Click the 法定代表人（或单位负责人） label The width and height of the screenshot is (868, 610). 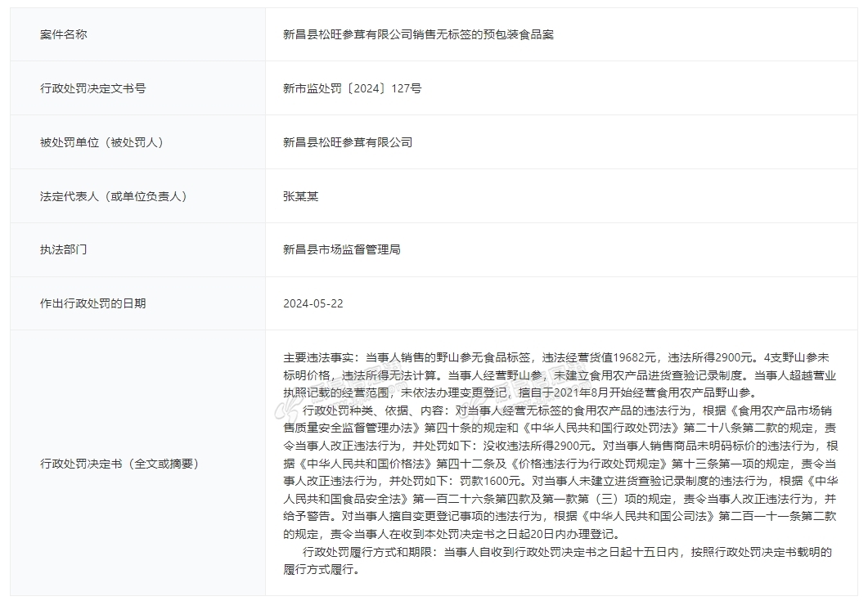(x=113, y=196)
